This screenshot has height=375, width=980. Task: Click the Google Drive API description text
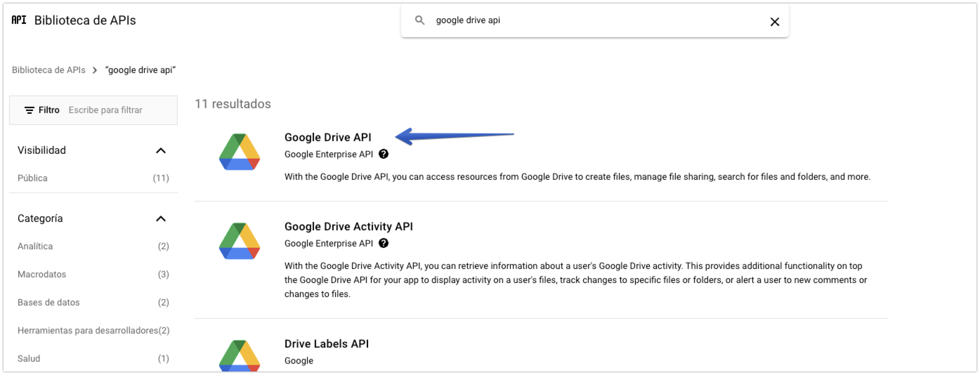click(577, 177)
